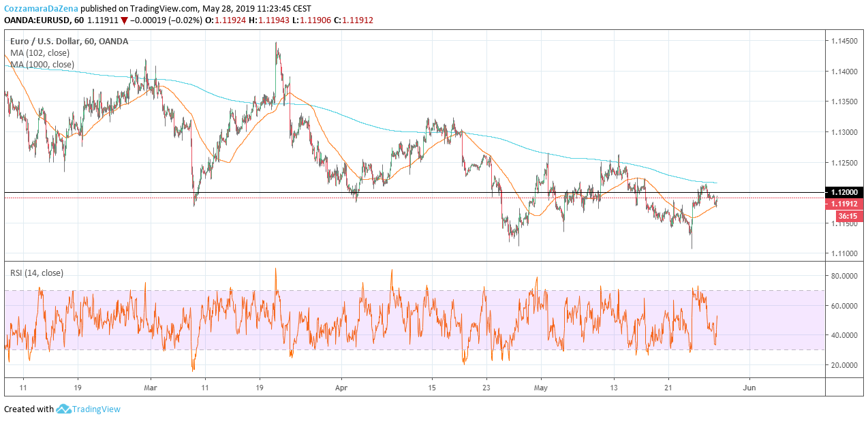Screen dimensions: 868x421
Task: Click the change value "−0.00019 (−0.02%)"
Action: click(x=166, y=20)
